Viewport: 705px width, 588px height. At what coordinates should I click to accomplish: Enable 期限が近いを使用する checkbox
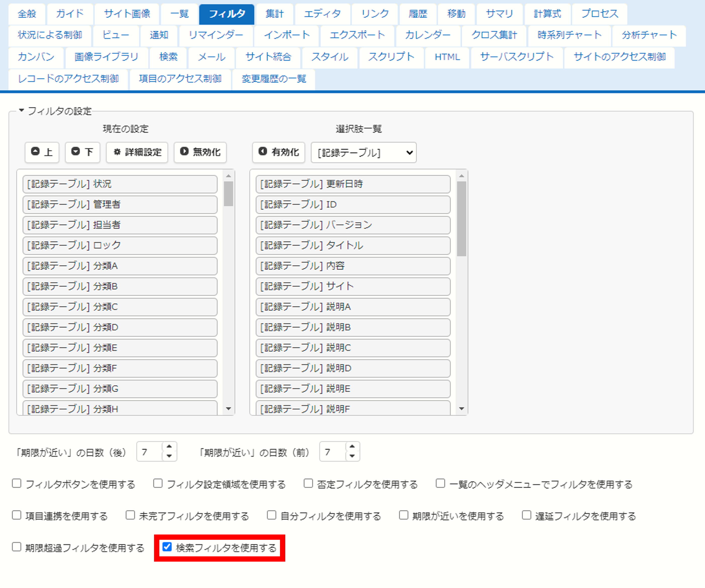click(x=404, y=515)
